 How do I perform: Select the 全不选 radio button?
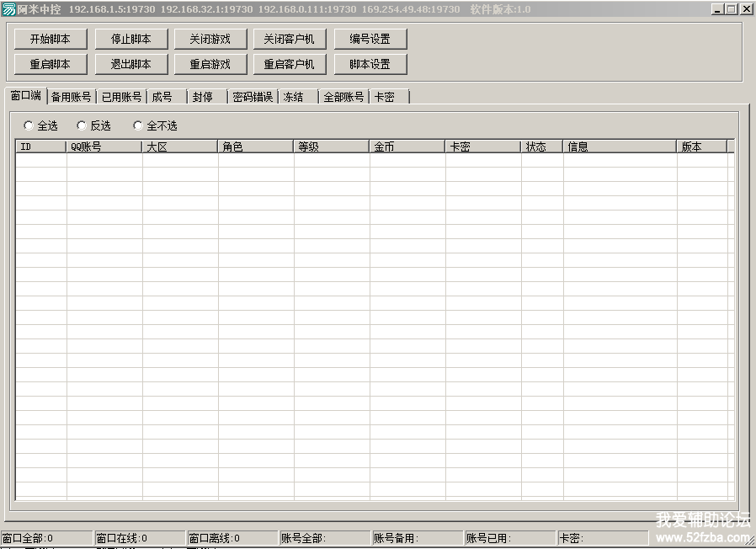coord(138,126)
